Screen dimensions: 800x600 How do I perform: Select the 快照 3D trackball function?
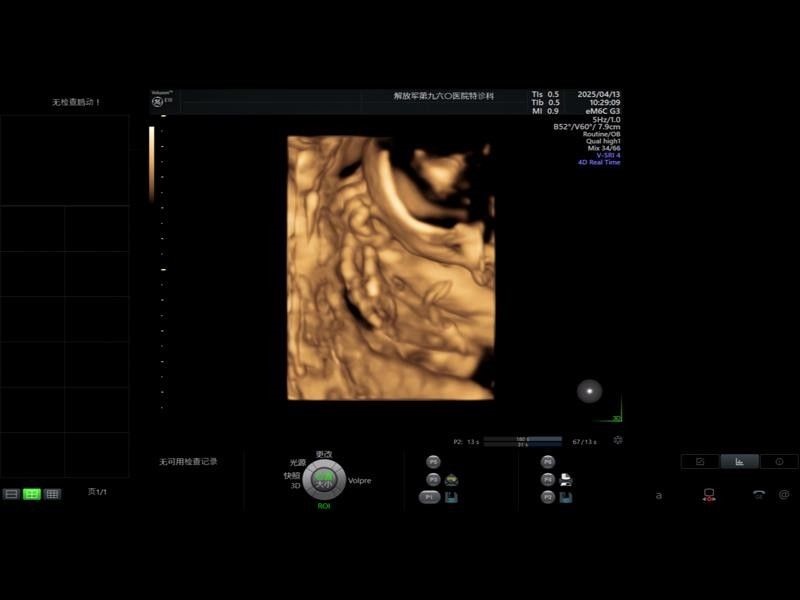point(292,480)
